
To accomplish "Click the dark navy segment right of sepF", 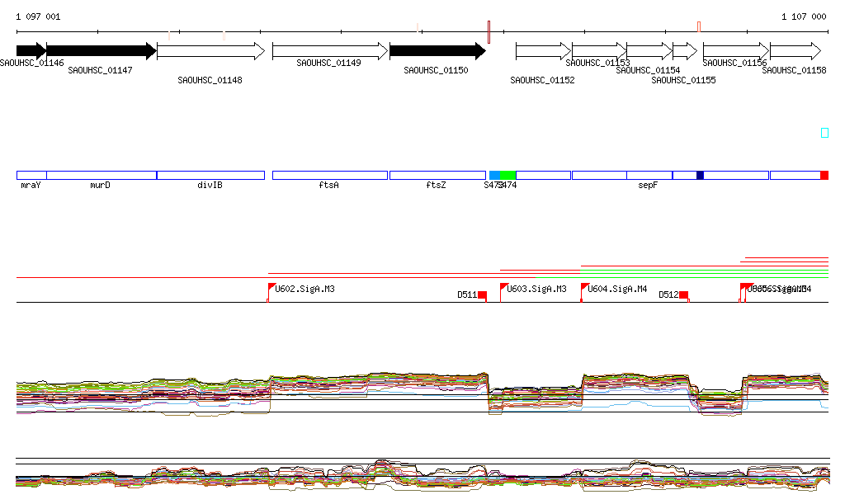I will (x=700, y=175).
